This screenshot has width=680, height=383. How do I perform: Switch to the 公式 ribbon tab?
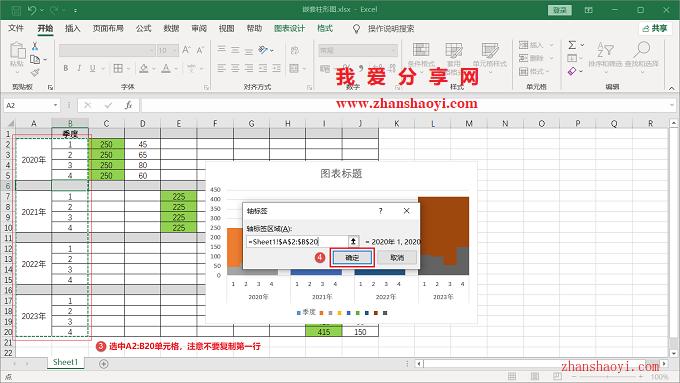pos(144,28)
